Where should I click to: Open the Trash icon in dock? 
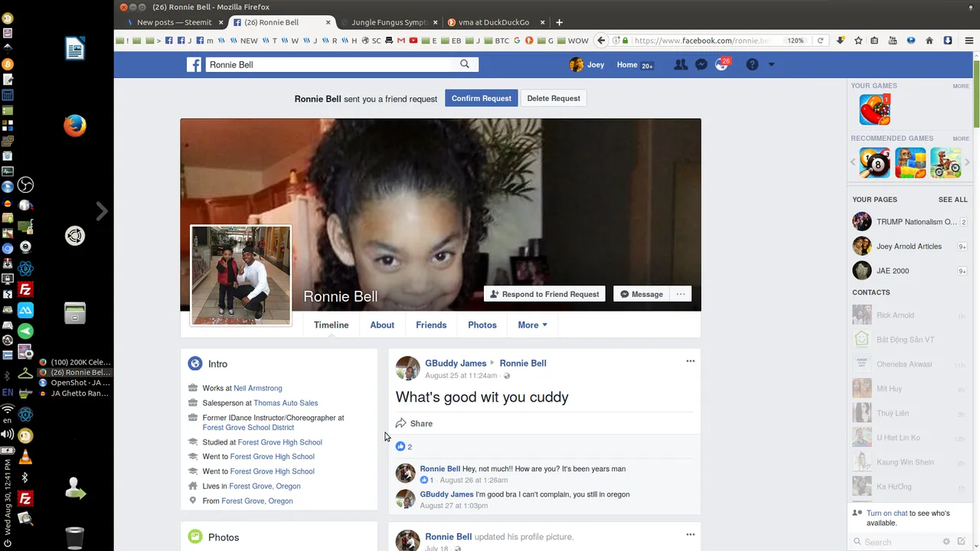[x=74, y=538]
